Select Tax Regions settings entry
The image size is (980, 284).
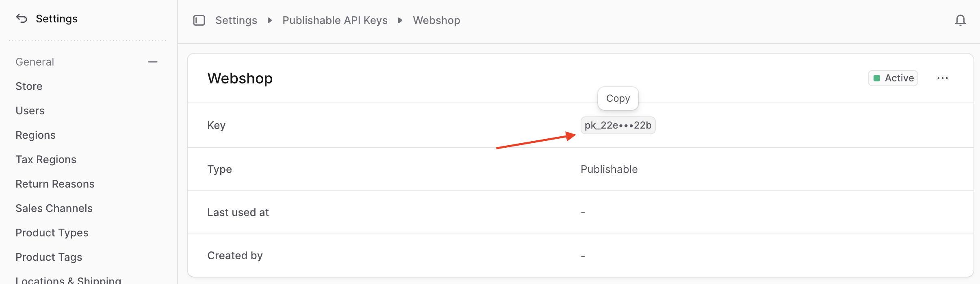pos(46,159)
